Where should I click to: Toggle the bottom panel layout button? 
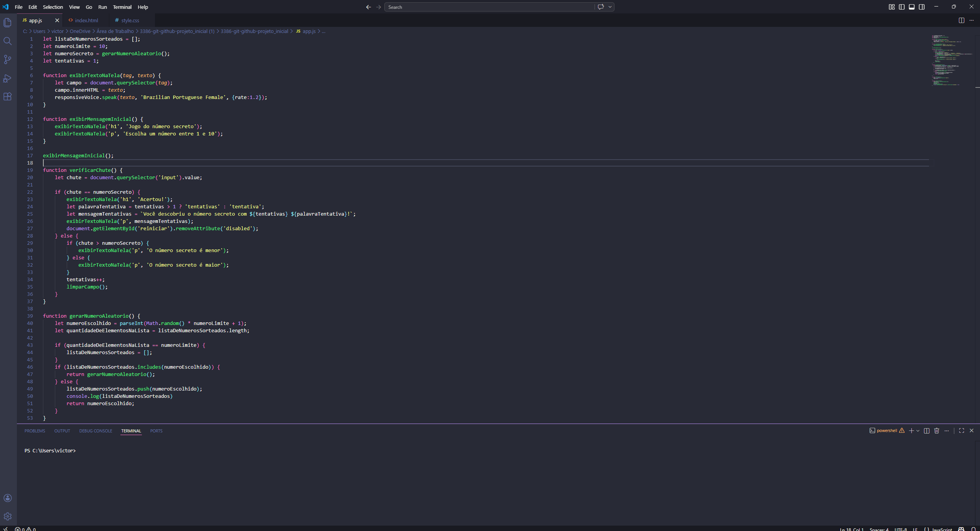point(912,7)
